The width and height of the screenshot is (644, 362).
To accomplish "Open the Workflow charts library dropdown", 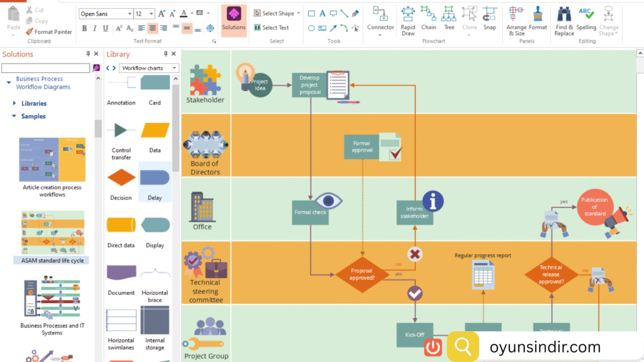I will pos(150,68).
